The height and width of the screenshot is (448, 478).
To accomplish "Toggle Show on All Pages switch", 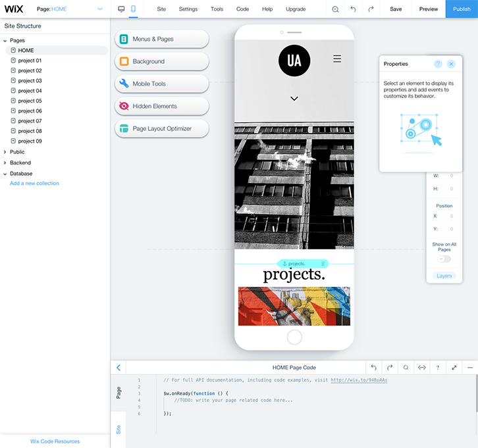I will pos(444,259).
